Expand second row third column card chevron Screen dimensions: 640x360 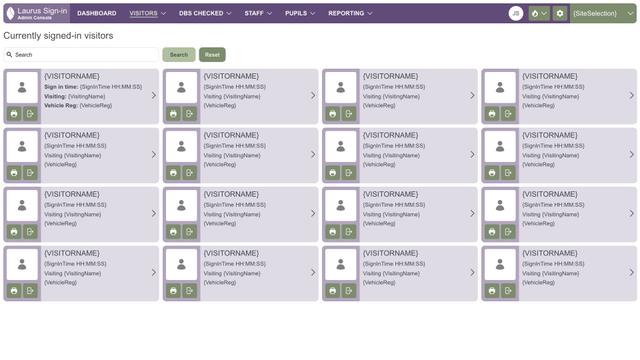tap(472, 154)
